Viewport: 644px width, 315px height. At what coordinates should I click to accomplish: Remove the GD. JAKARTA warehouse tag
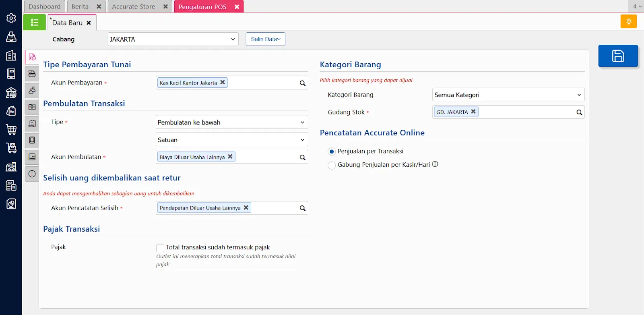tap(473, 112)
